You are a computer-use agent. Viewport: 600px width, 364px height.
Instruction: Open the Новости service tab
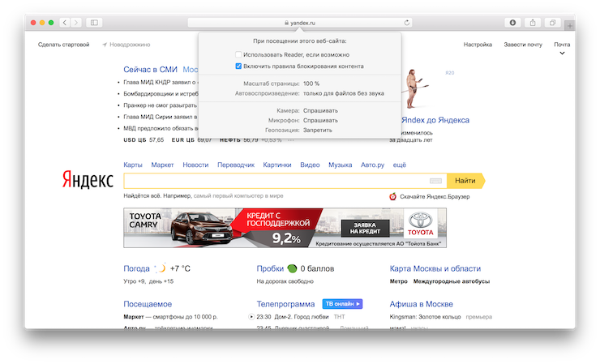[195, 165]
